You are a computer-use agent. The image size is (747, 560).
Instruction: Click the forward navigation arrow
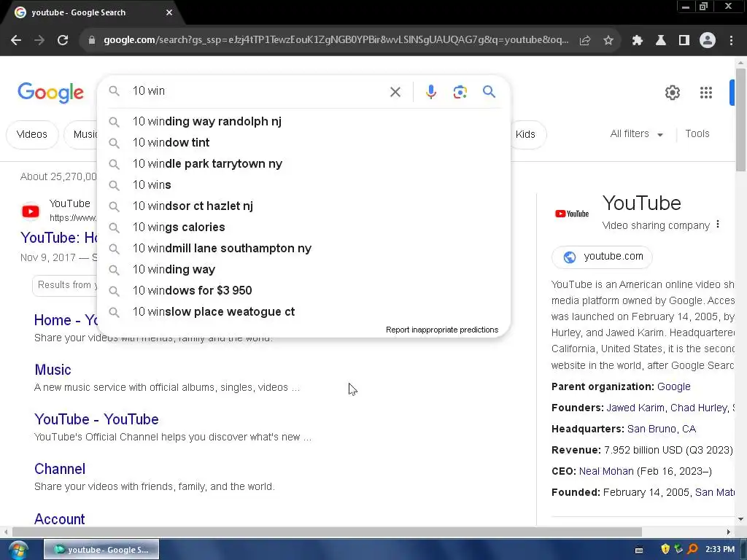pyautogui.click(x=39, y=40)
